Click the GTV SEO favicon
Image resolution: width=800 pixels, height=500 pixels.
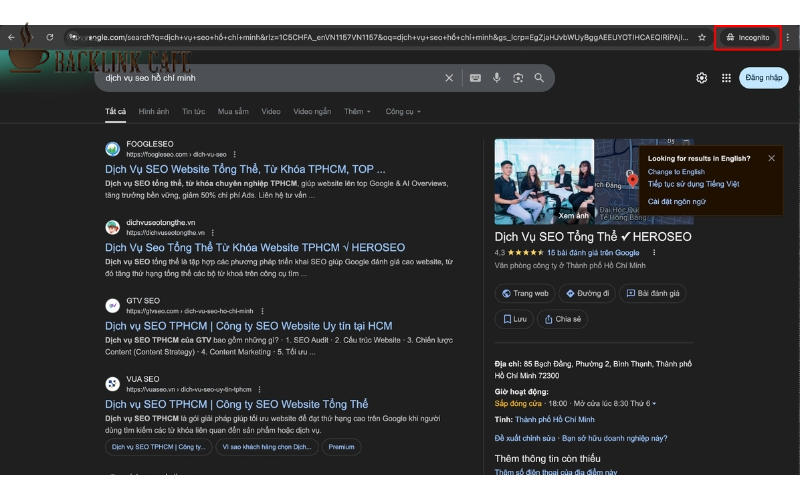(112, 306)
